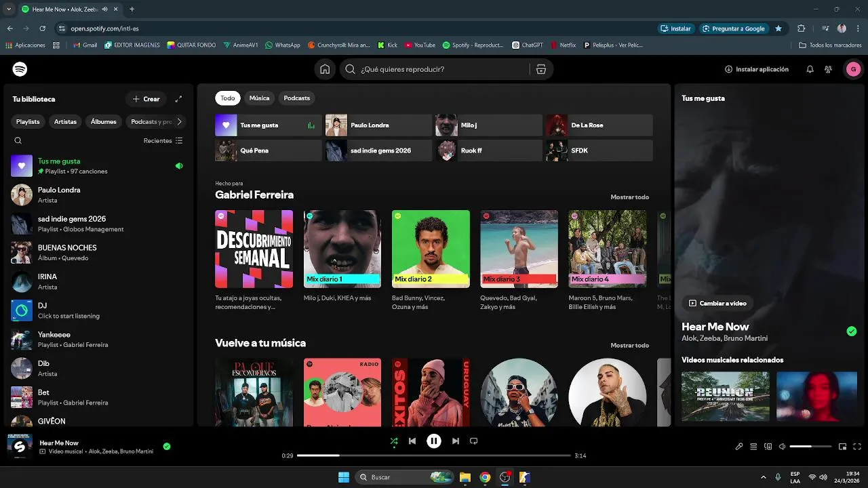Open Mix diario 3 card
The image size is (868, 488).
point(519,260)
